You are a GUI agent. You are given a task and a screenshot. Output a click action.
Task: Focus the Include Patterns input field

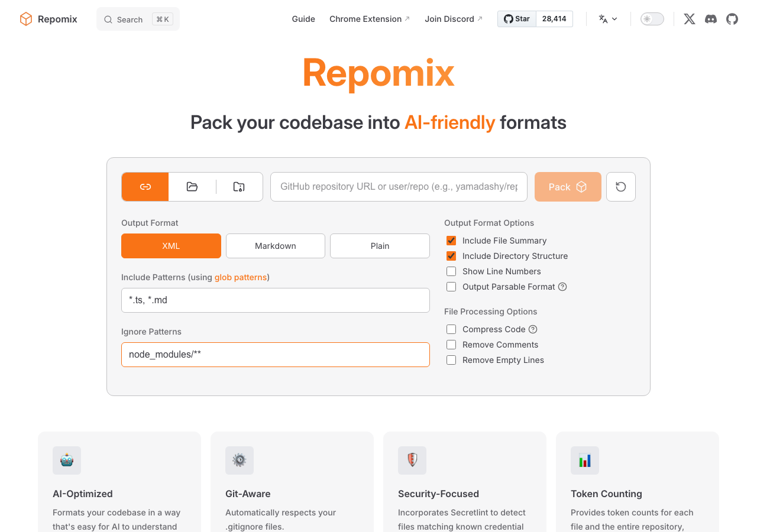(x=276, y=300)
